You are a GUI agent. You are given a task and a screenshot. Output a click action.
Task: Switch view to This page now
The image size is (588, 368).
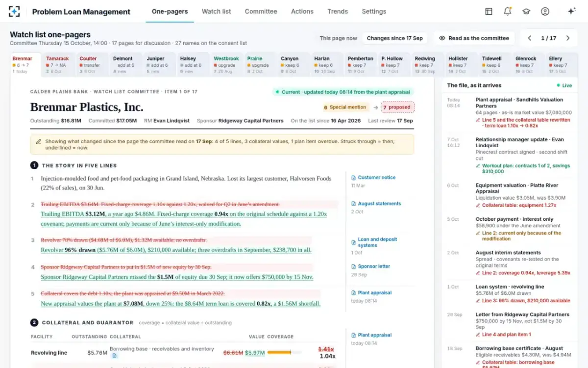point(339,38)
